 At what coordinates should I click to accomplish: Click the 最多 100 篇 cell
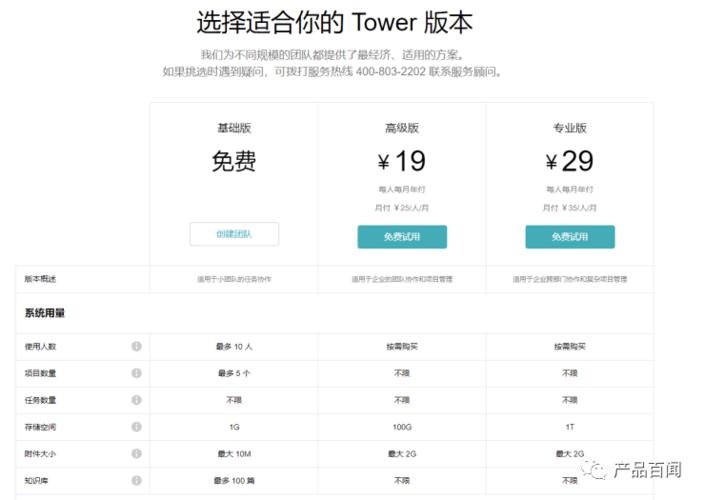pyautogui.click(x=234, y=481)
